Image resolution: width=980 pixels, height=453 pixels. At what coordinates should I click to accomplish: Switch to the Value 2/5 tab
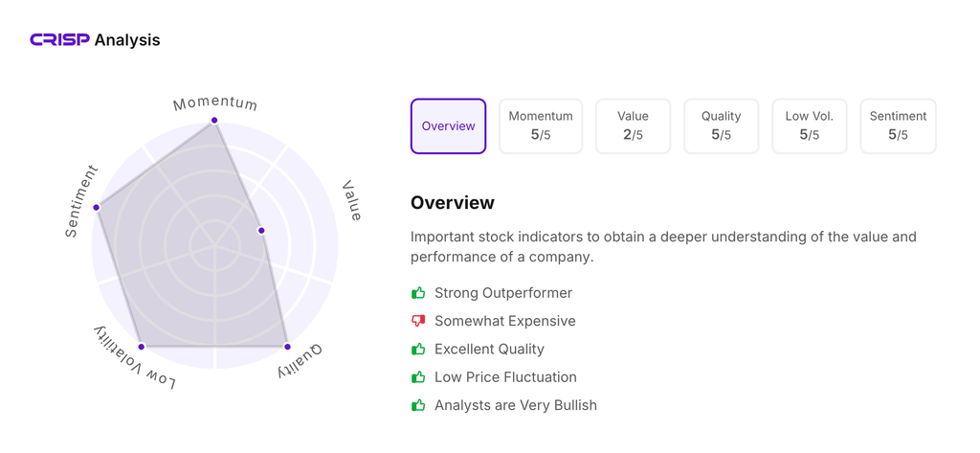(633, 126)
